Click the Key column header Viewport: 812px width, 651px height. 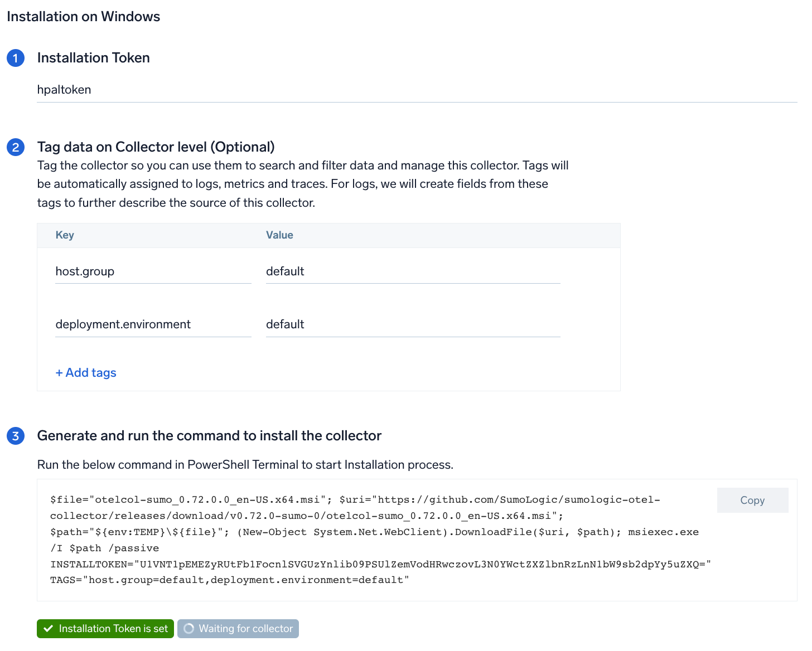tap(65, 235)
